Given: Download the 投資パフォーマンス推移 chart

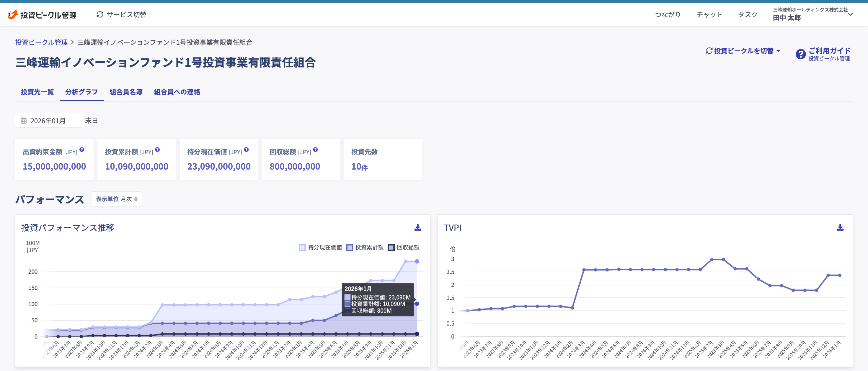Looking at the screenshot, I should tap(417, 228).
